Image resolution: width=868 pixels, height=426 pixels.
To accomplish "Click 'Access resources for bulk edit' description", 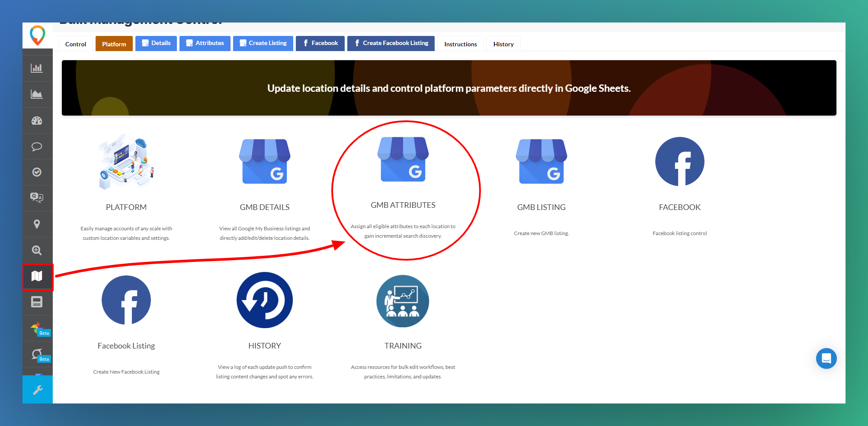I will coord(403,372).
